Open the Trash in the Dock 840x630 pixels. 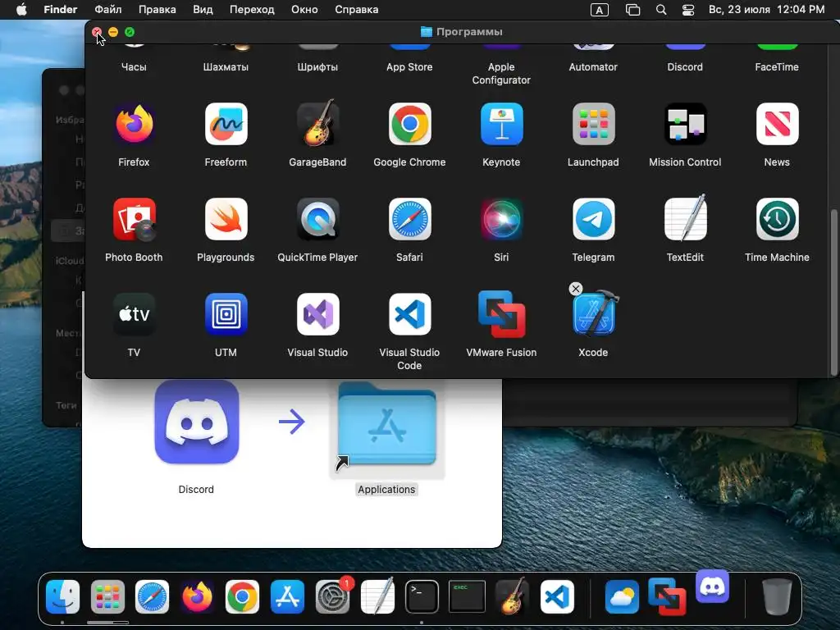pyautogui.click(x=777, y=597)
